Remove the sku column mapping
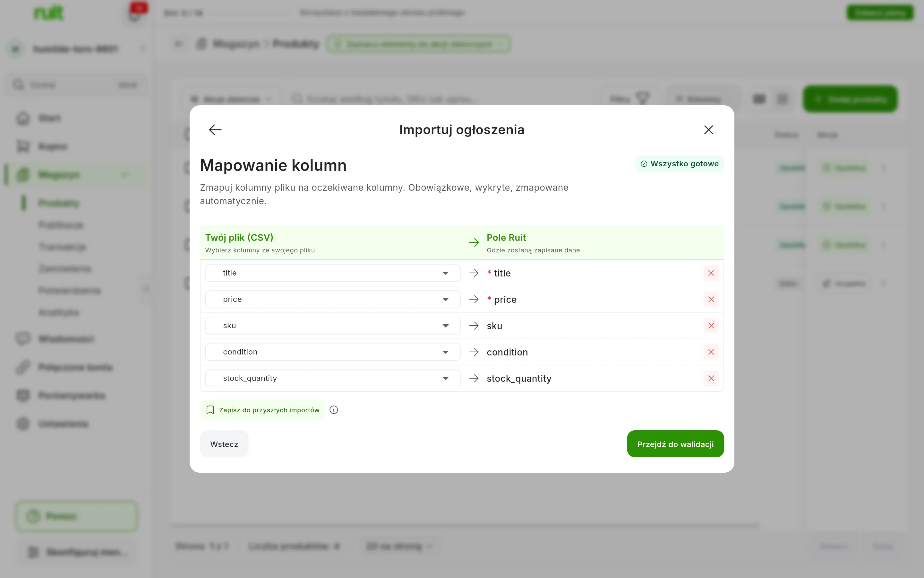The width and height of the screenshot is (924, 578). [x=711, y=326]
